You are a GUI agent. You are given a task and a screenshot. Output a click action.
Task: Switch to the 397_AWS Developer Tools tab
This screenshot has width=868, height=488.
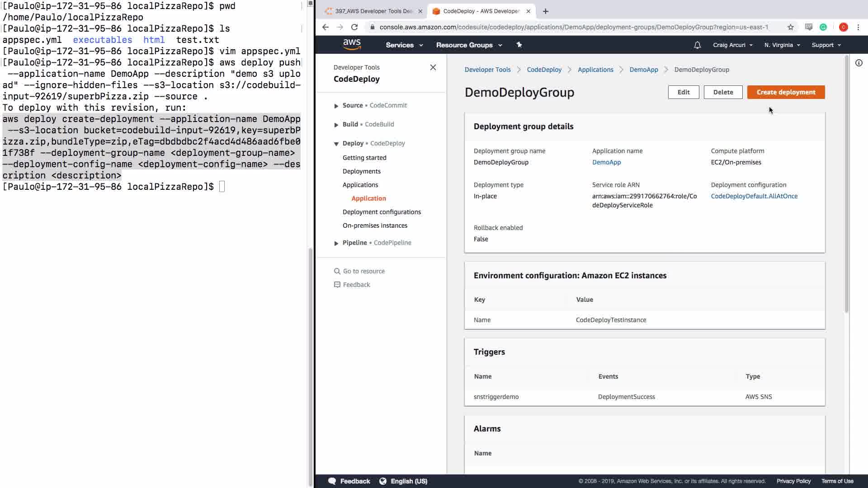coord(373,11)
